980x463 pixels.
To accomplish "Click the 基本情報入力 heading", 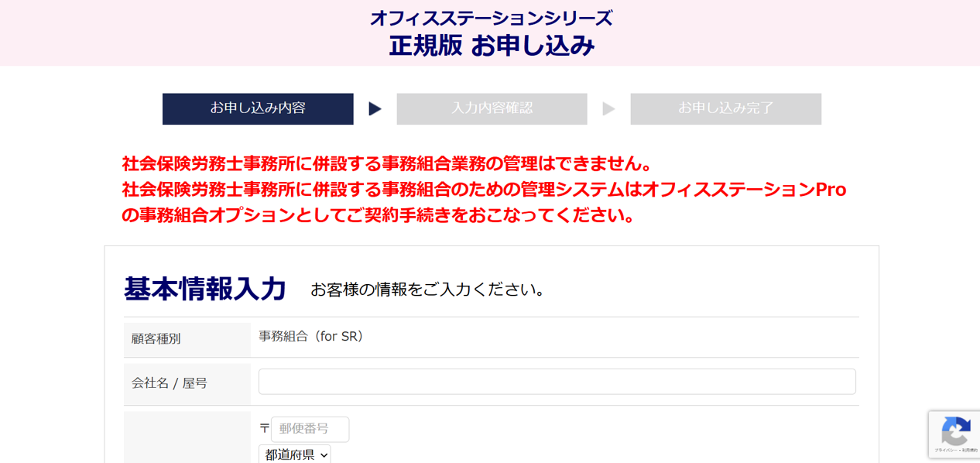I will (205, 289).
